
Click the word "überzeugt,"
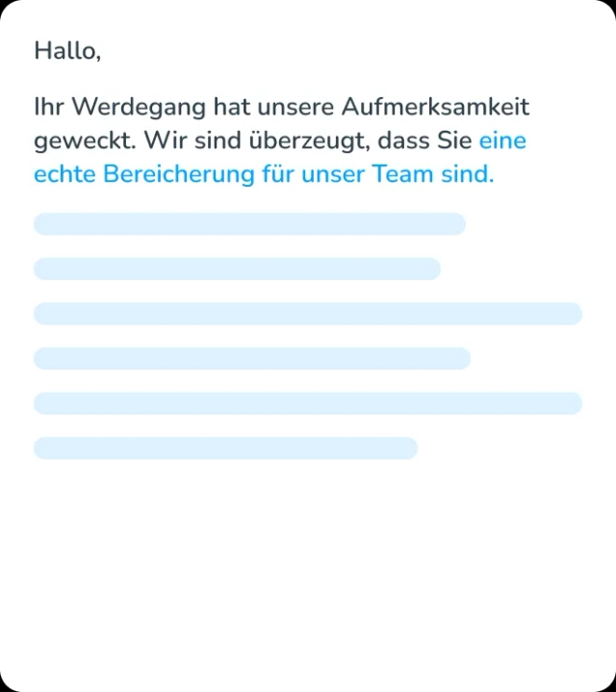pyautogui.click(x=309, y=141)
